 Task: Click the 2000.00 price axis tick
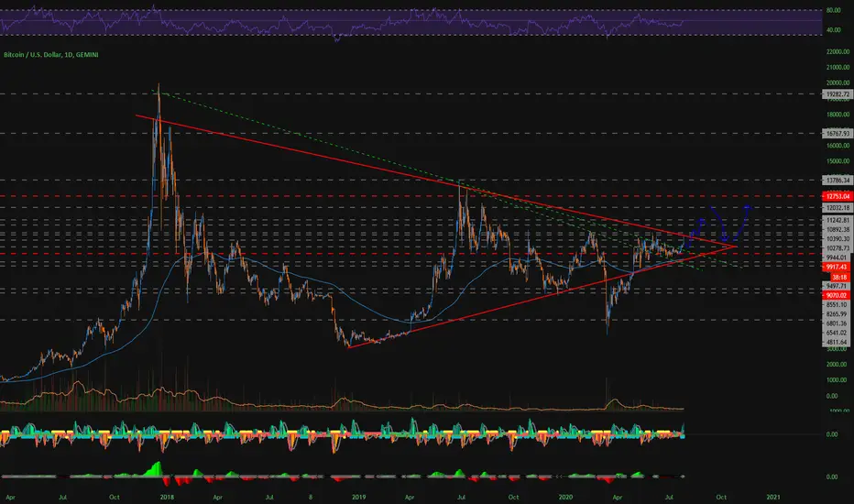coord(838,364)
